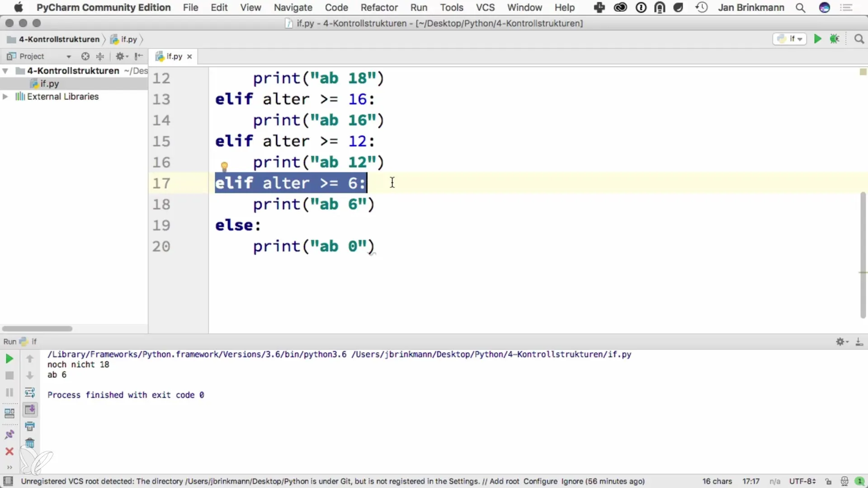Open UTF-8 file encoding selector
Viewport: 868px width, 488px height.
(x=802, y=481)
